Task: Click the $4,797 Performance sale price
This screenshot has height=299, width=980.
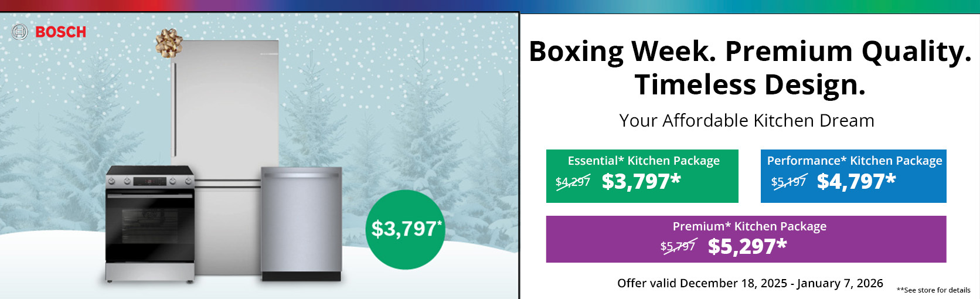Action: [x=856, y=182]
